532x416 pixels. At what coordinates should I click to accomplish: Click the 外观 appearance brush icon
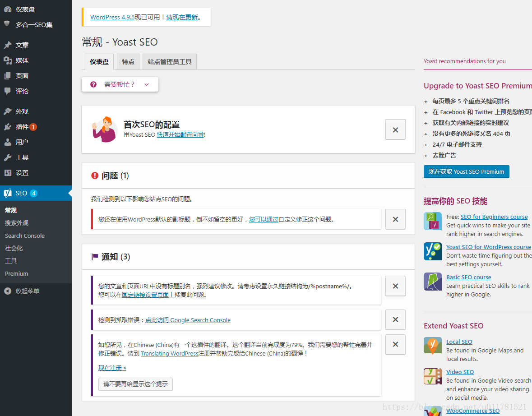coord(8,111)
